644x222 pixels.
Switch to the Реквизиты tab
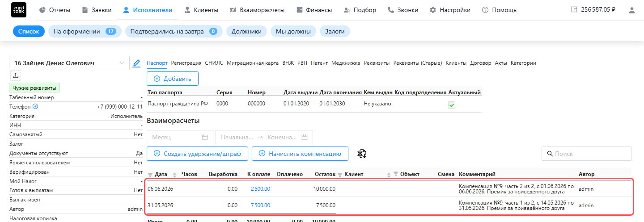coord(377,63)
